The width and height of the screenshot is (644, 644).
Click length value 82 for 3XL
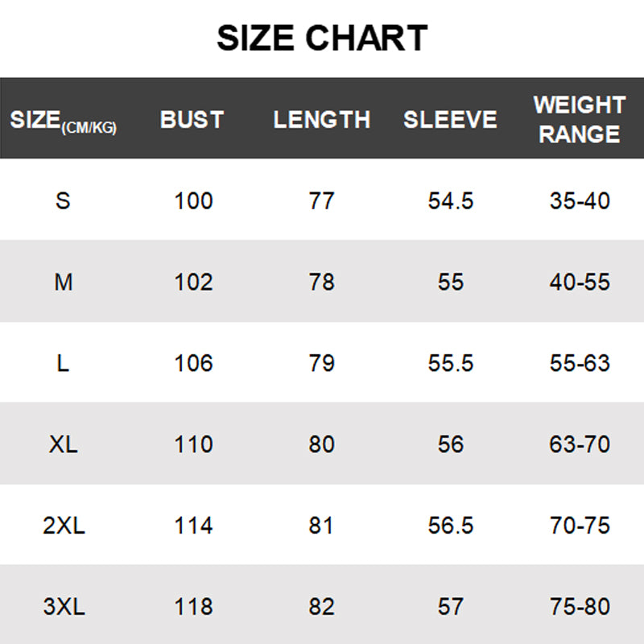pyautogui.click(x=321, y=607)
